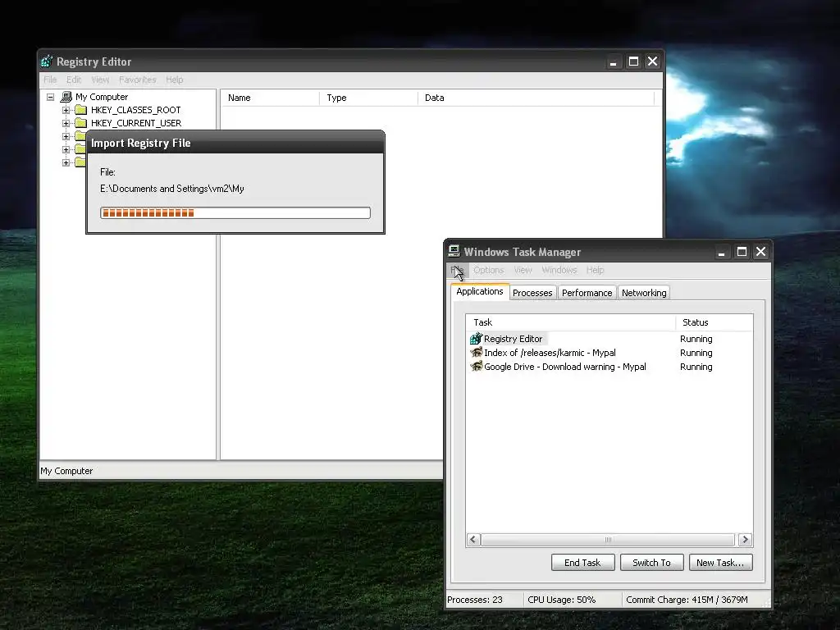
Task: Open the Task Manager Windows menu
Action: click(559, 270)
